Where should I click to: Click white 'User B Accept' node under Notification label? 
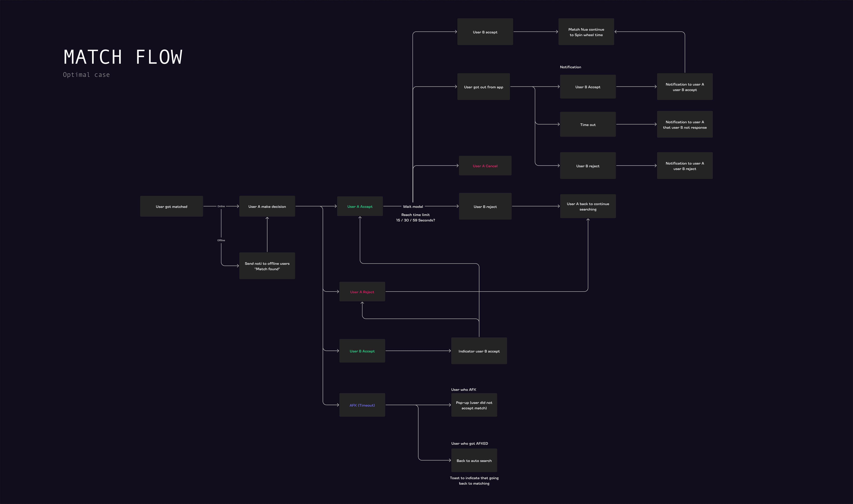[x=588, y=87]
